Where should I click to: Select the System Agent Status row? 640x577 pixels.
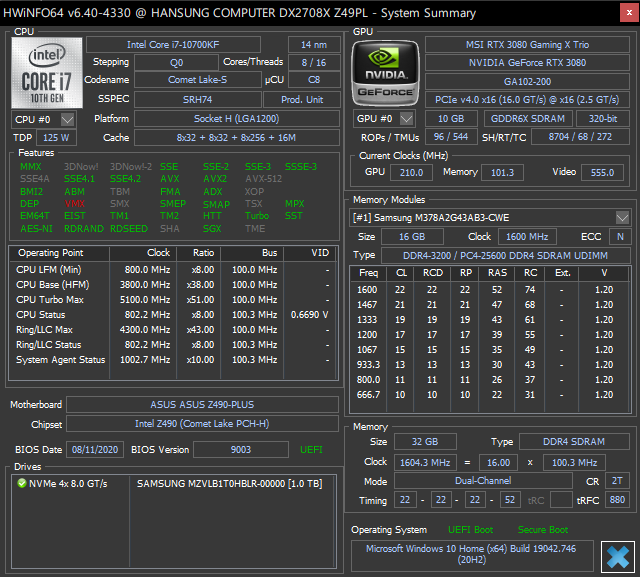point(173,360)
